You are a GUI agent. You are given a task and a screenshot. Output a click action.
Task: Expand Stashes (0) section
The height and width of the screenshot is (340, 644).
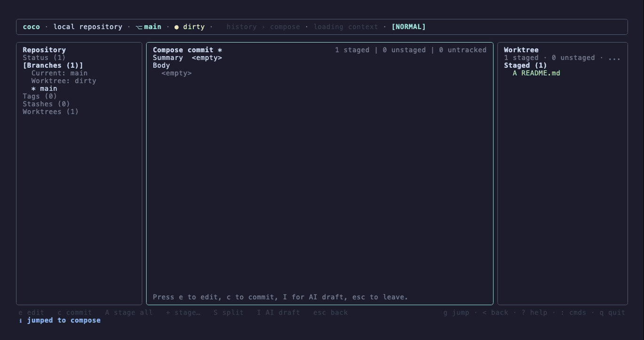(x=47, y=104)
